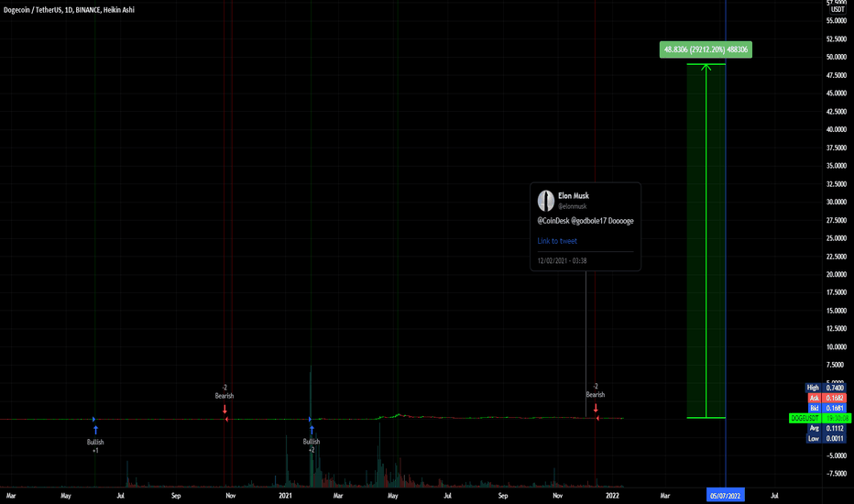Click the Avg 0.1112 price label

pos(826,428)
